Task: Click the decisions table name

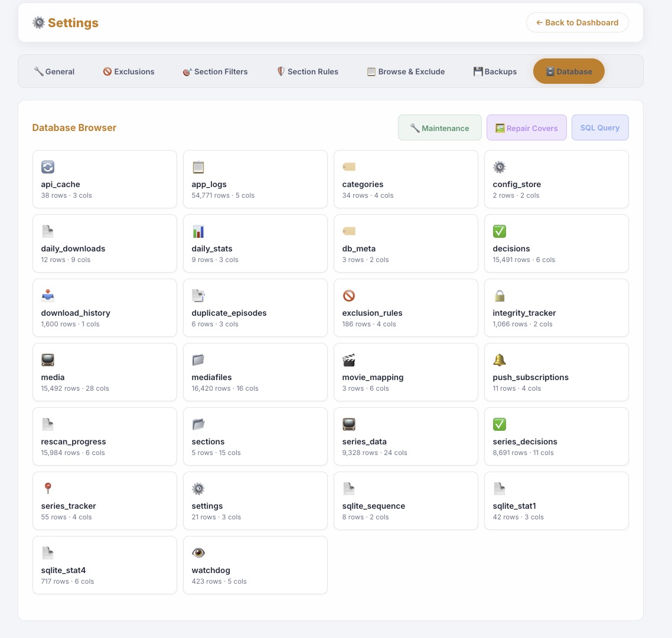Action: [x=511, y=248]
